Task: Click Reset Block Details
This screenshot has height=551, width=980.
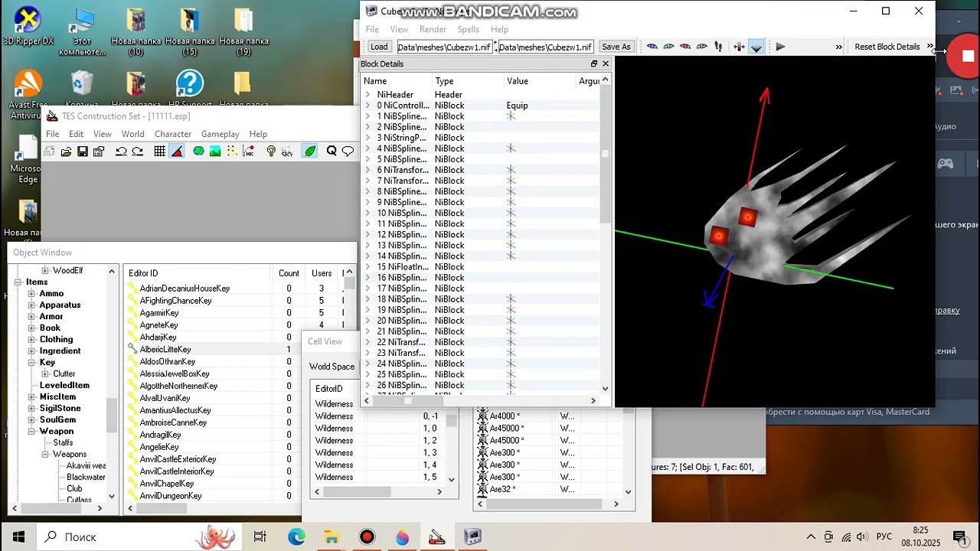Action: click(887, 47)
